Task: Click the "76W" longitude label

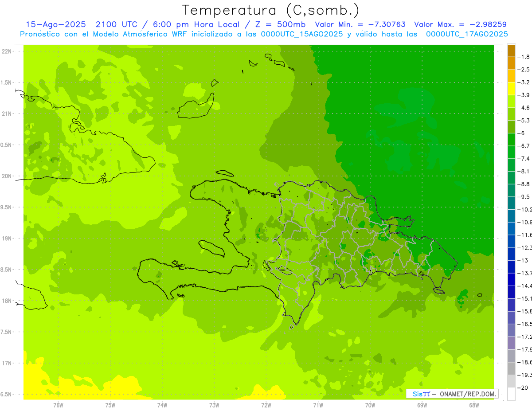Action: [58, 405]
